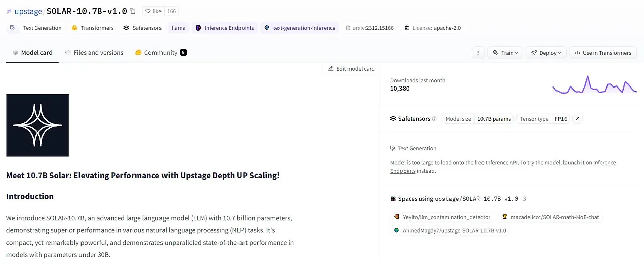
Task: Copy the model name with the copy icon
Action: tap(133, 11)
